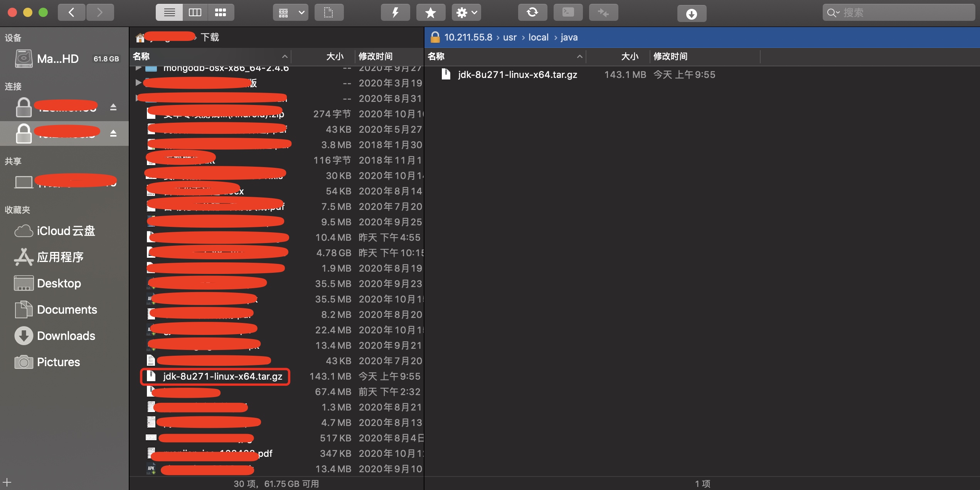Screen dimensions: 980x490
Task: Open the terminal toolbar icon
Action: point(567,13)
